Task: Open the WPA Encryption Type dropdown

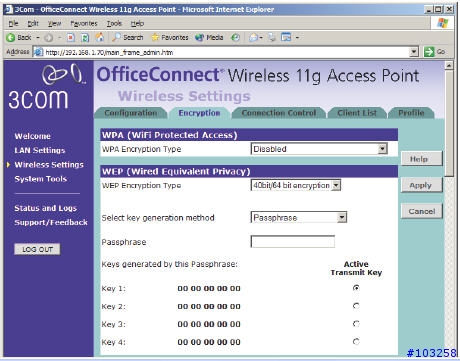Action: point(319,149)
